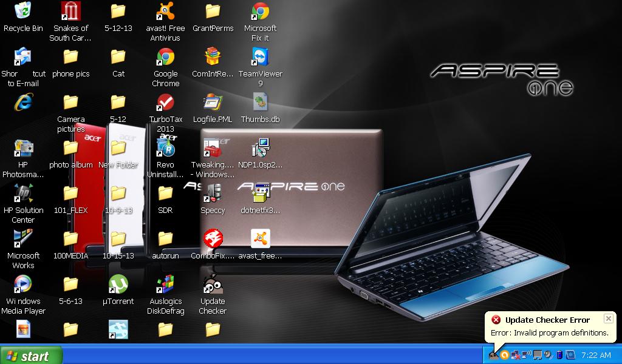Select the dotnetfx3... installer file
The image size is (622, 364).
tap(260, 194)
